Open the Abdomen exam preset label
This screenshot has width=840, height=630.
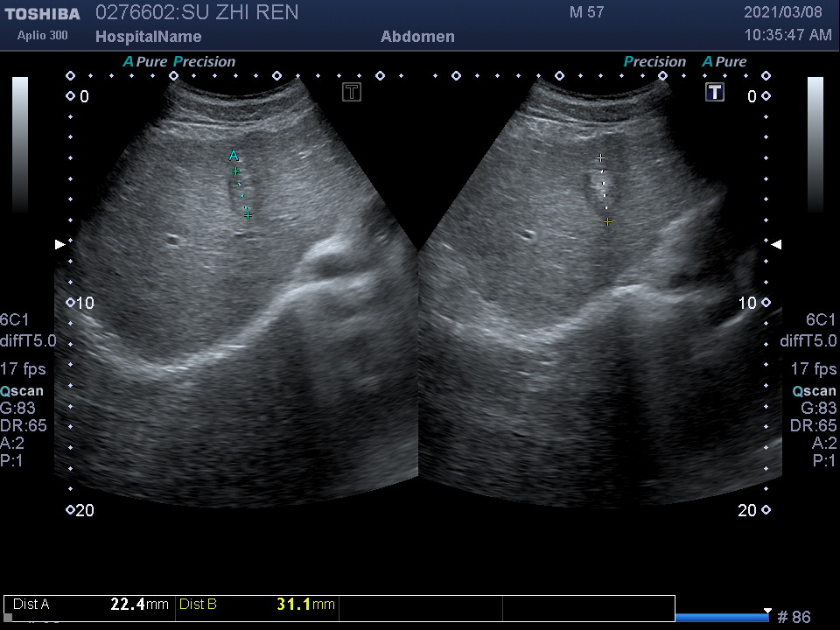coord(417,37)
